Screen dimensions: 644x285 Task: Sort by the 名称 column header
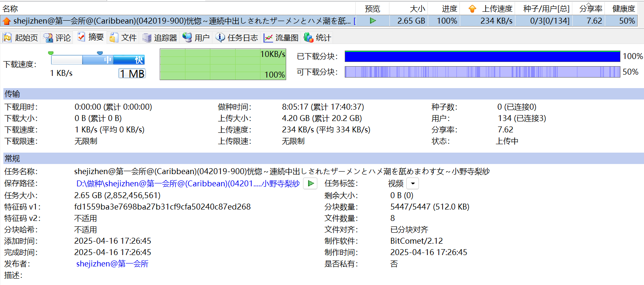(178, 8)
